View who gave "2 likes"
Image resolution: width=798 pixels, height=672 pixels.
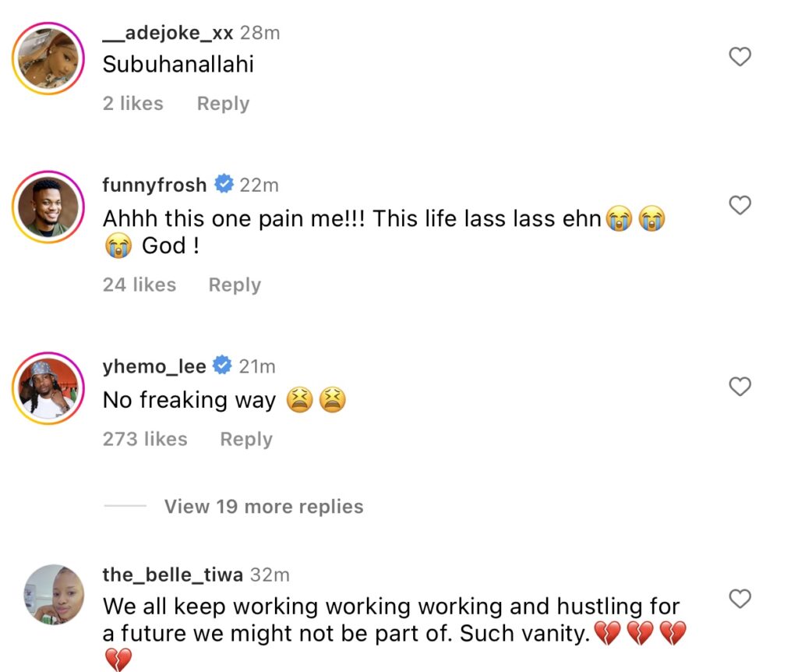click(x=132, y=104)
